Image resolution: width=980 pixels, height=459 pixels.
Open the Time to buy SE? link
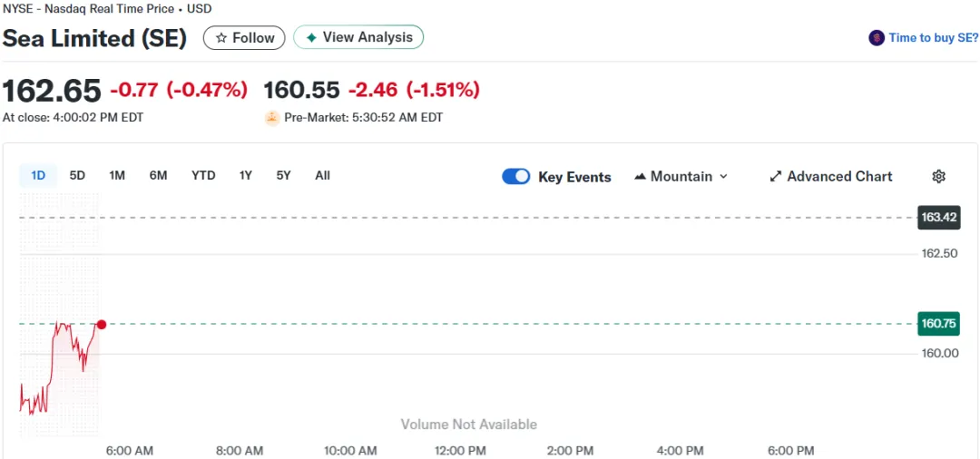pos(933,38)
